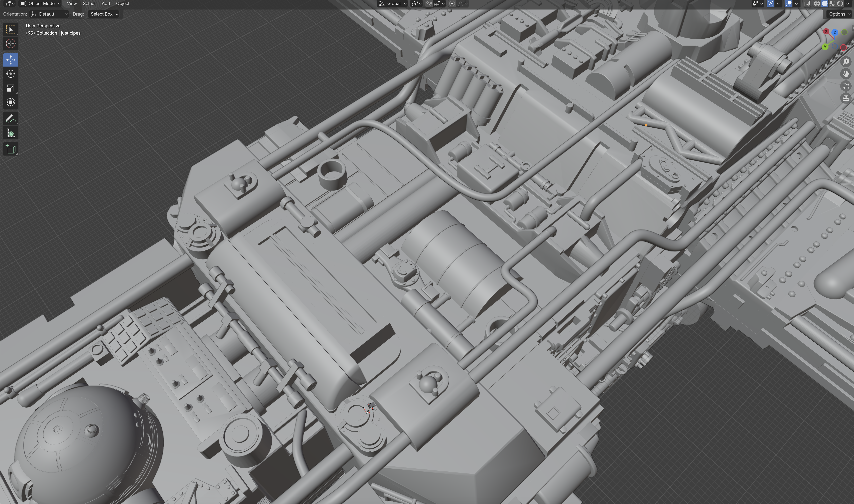The height and width of the screenshot is (504, 854).
Task: Open snapping options dropdown
Action: tap(439, 3)
